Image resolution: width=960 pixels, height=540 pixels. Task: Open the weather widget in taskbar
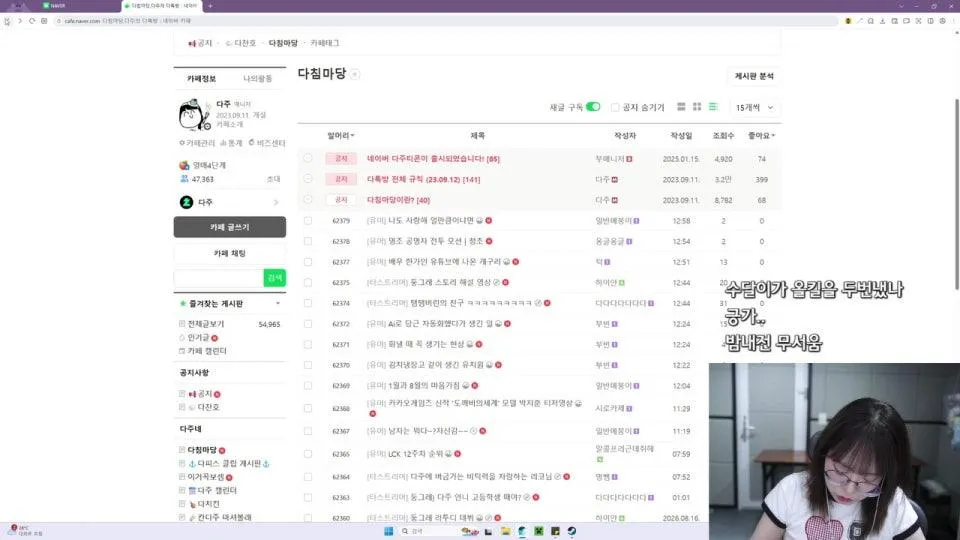tap(24, 530)
